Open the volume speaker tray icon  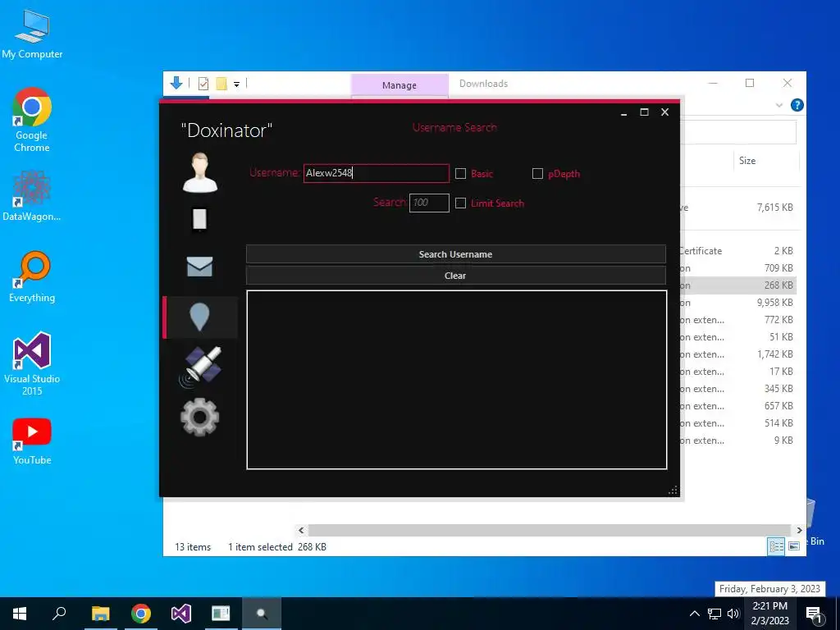[x=733, y=614]
